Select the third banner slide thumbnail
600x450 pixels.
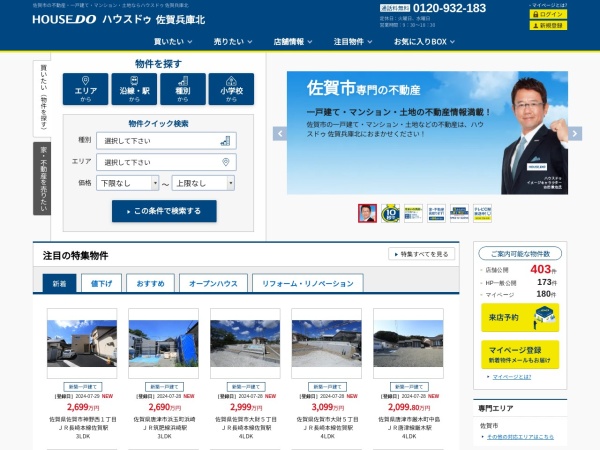click(x=413, y=213)
